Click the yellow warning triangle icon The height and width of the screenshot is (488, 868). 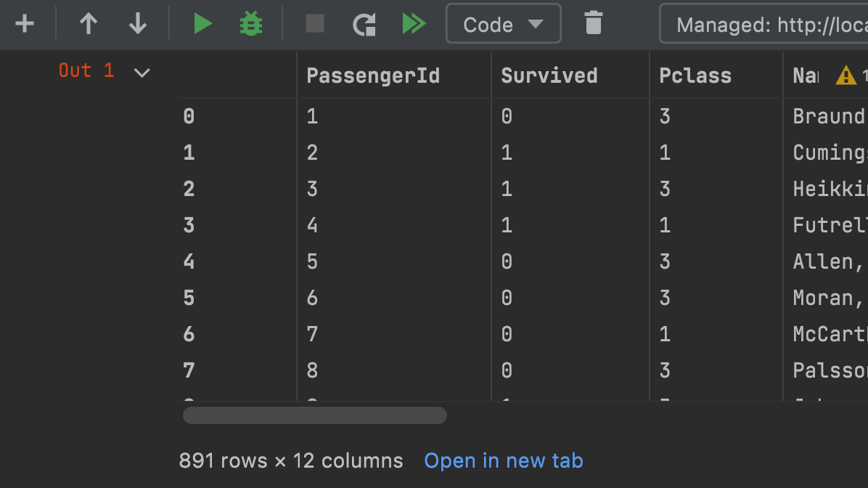846,76
